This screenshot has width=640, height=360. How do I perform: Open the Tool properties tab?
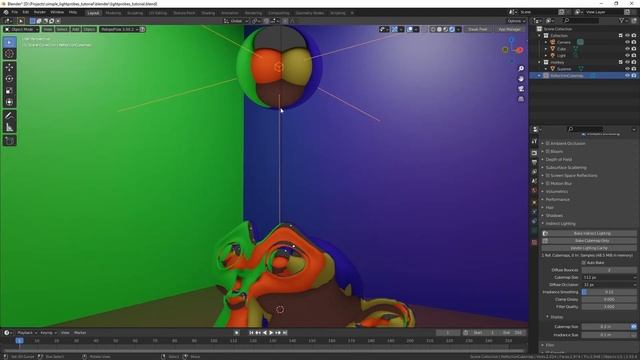coord(534,141)
